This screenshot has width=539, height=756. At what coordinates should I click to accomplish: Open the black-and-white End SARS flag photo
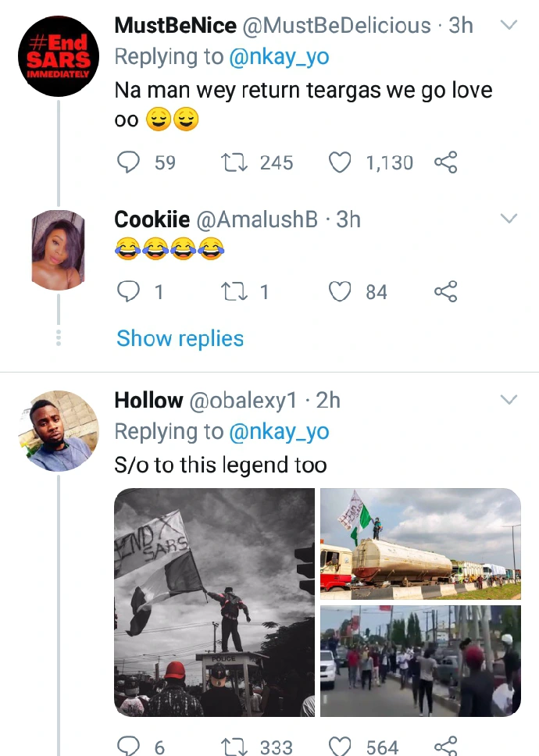tap(215, 602)
